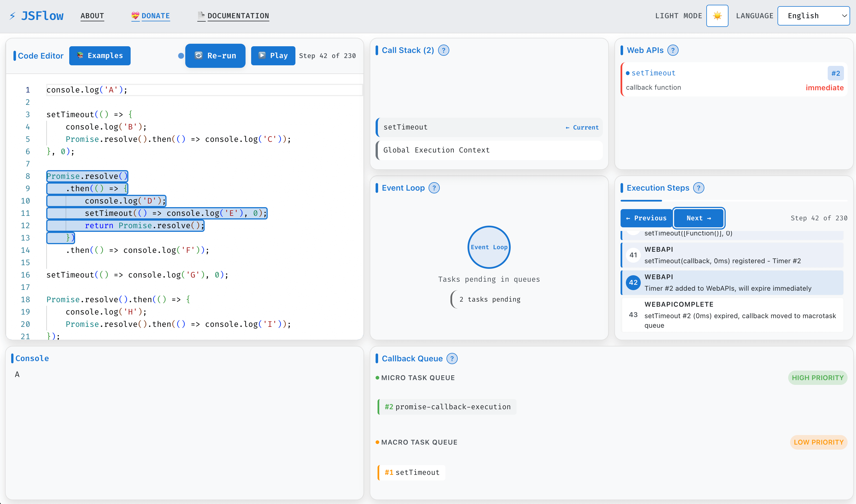Toggle light mode with sun button
The width and height of the screenshot is (856, 504).
pyautogui.click(x=717, y=16)
